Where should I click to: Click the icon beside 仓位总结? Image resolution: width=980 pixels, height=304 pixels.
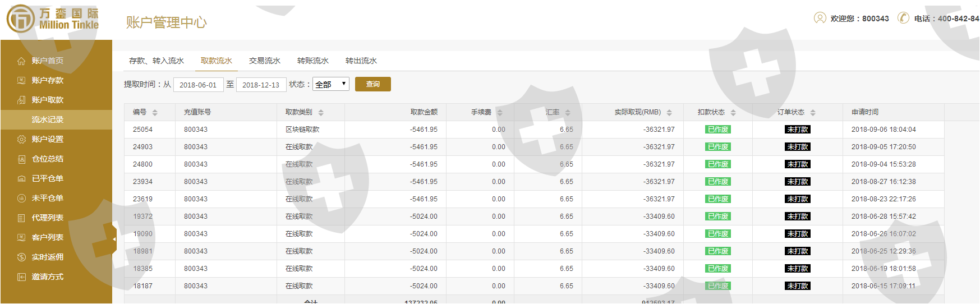(21, 159)
